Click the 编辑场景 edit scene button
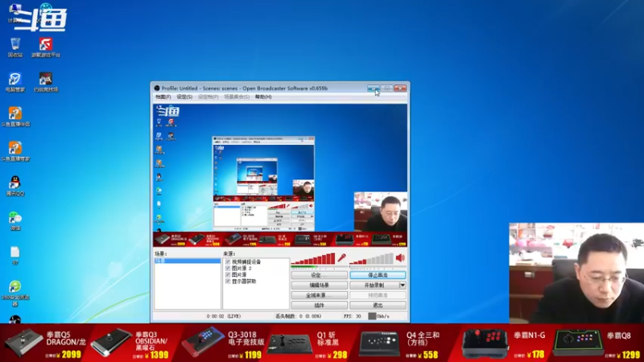The image size is (644, 362). click(x=319, y=285)
